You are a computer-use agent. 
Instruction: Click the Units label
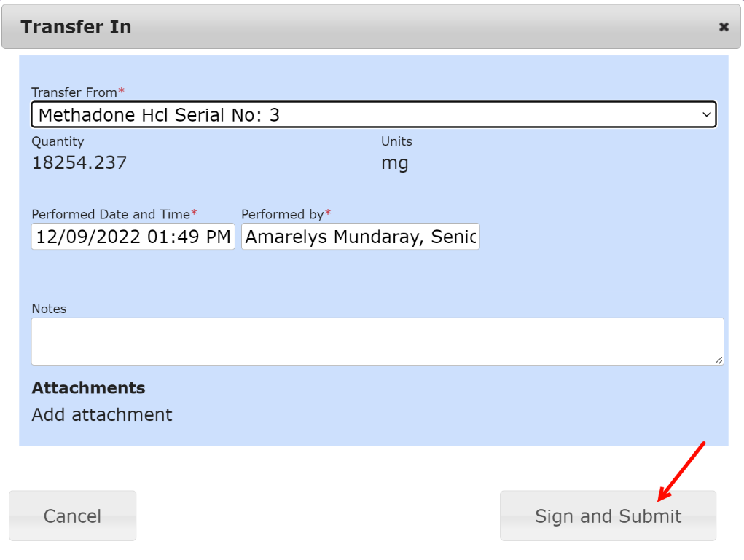(396, 141)
